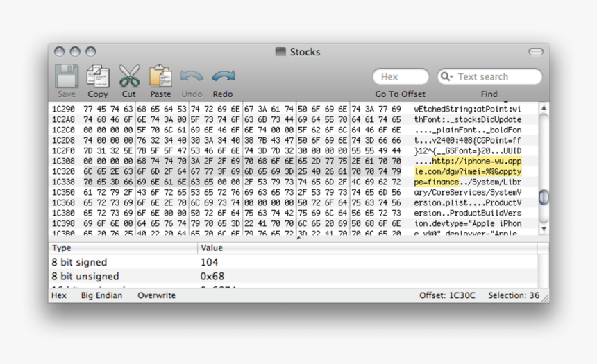
Task: Click the window resize grip corner
Action: pos(545,299)
